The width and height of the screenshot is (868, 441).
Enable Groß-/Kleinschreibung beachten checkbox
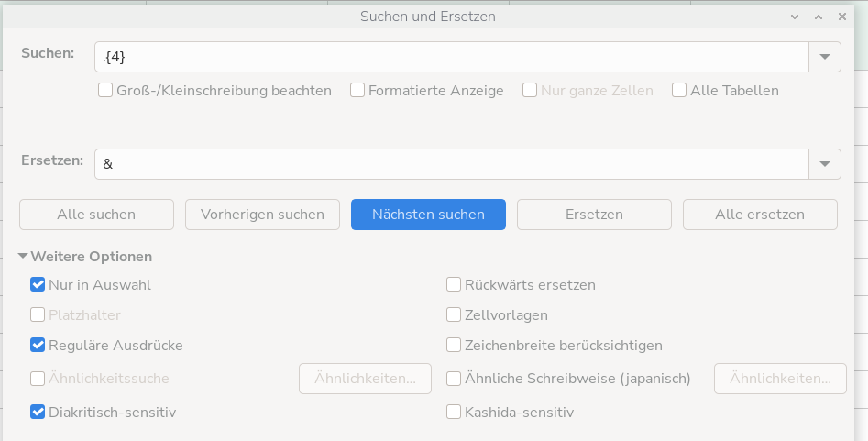[x=106, y=91]
